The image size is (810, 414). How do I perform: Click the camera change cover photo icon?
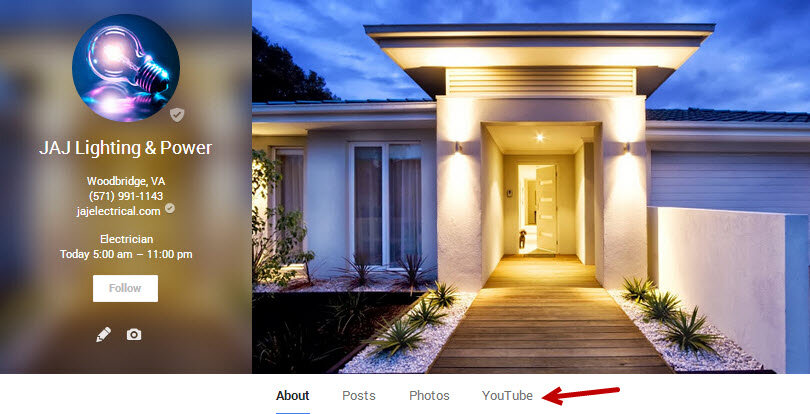(134, 334)
